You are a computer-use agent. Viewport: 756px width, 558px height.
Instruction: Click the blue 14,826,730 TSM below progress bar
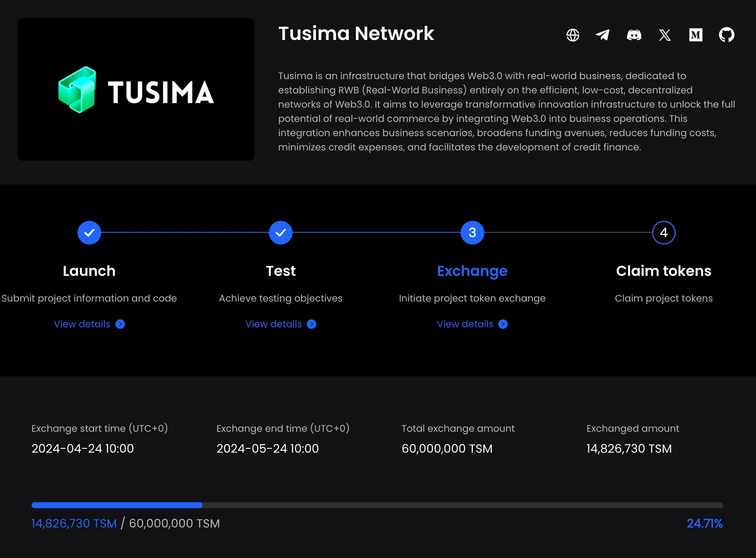click(74, 524)
